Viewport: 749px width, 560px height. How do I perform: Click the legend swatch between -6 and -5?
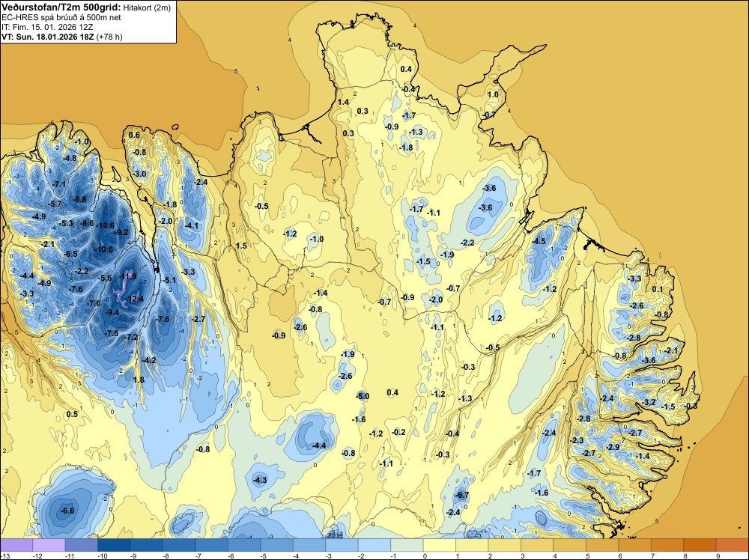click(x=244, y=545)
